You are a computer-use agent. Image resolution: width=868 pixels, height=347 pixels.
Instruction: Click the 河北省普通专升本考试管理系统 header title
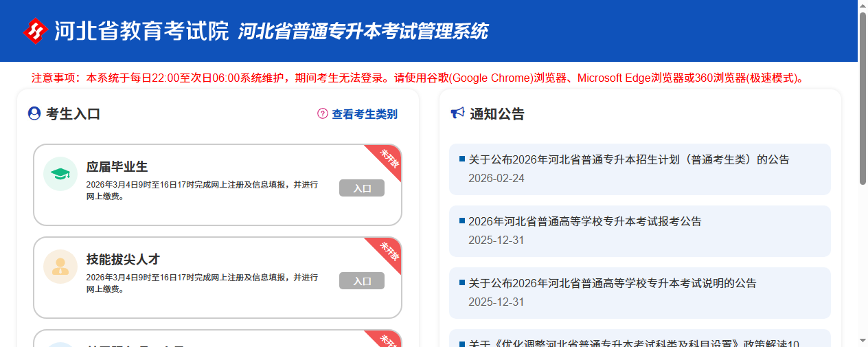point(363,32)
